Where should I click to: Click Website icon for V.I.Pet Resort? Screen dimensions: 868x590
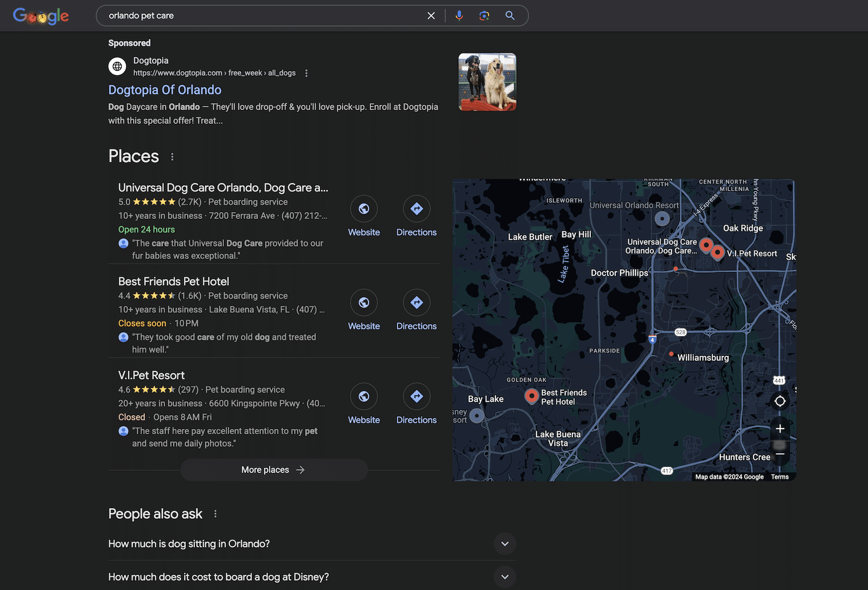(364, 397)
